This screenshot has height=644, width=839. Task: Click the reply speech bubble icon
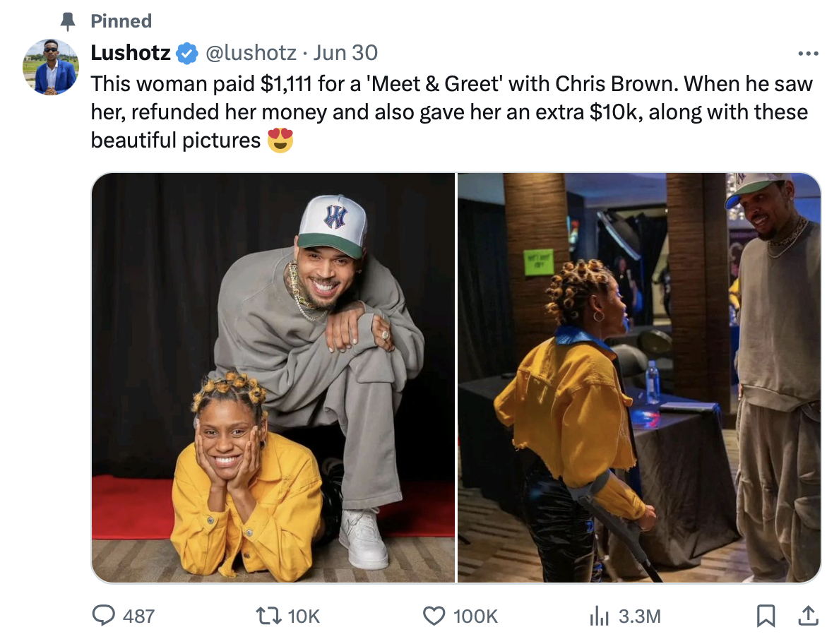(x=103, y=616)
